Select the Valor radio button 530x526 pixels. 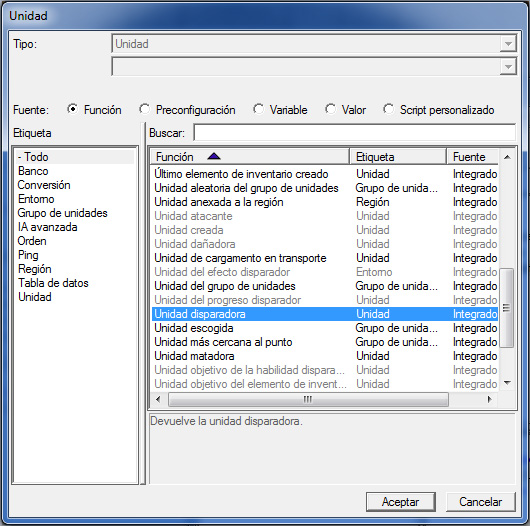pos(330,109)
